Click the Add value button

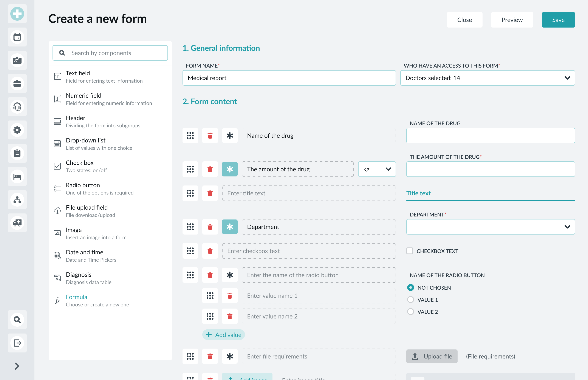click(223, 335)
